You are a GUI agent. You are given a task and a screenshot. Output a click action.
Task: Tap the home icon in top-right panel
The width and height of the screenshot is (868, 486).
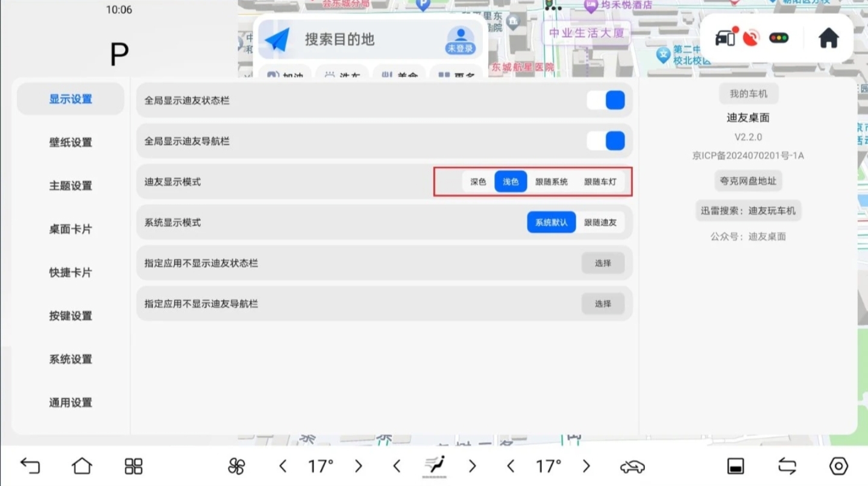click(829, 39)
